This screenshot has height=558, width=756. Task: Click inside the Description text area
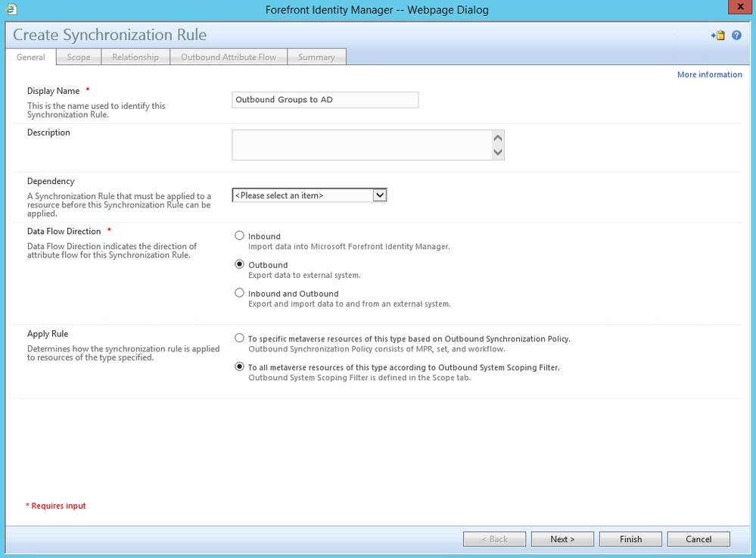(362, 145)
